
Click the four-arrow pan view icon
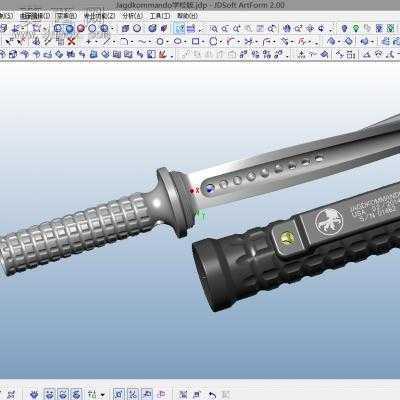(x=310, y=29)
